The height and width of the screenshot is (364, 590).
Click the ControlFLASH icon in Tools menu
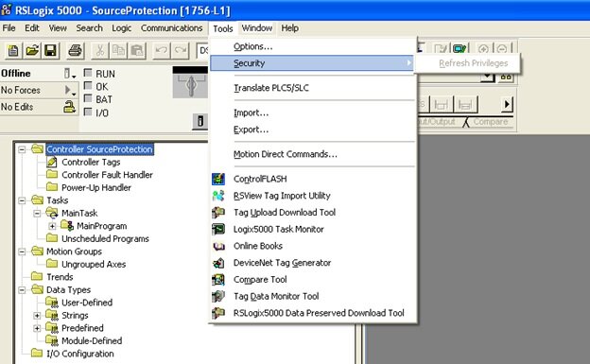(218, 179)
